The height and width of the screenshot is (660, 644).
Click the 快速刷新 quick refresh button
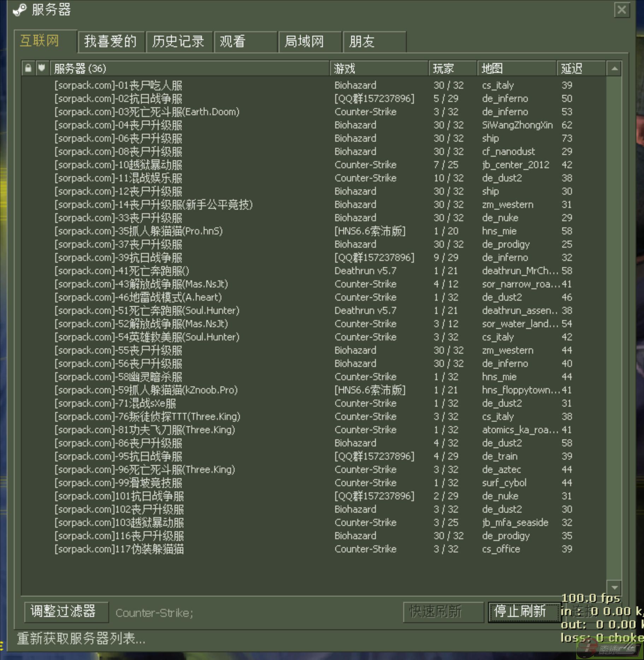pos(443,612)
